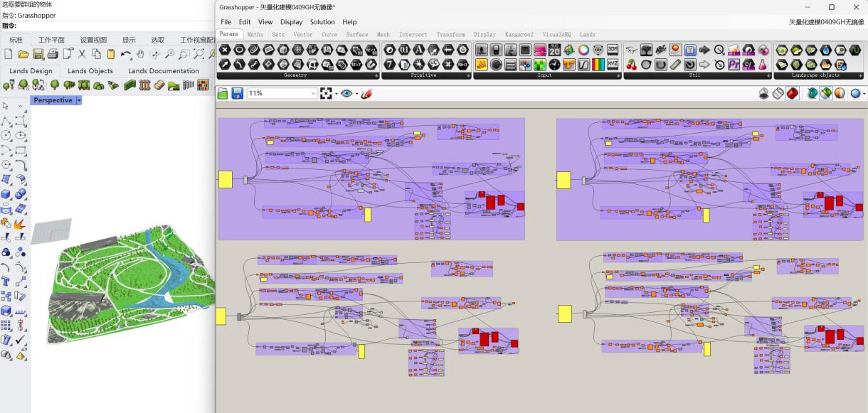
Task: Open the Perspective viewport dropdown arrow
Action: (79, 100)
